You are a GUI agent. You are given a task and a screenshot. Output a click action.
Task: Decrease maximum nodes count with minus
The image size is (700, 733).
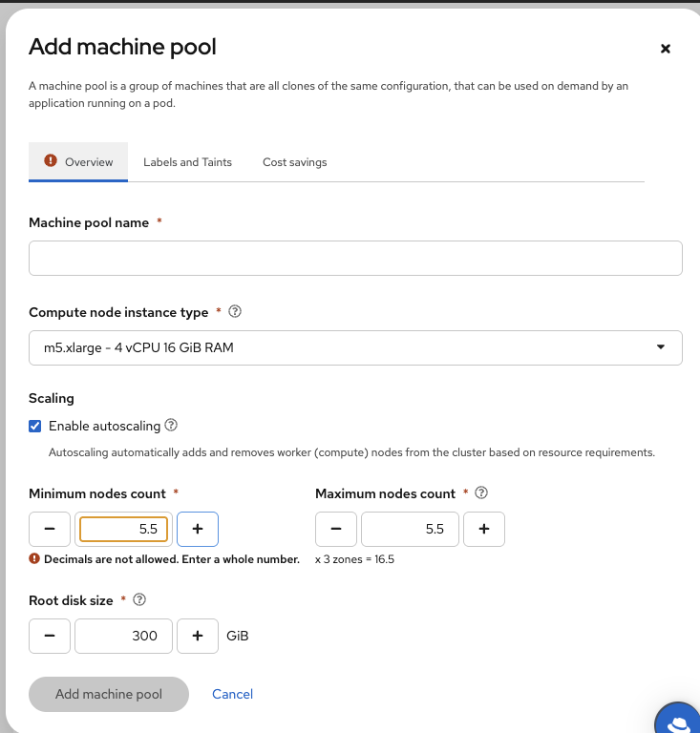[x=336, y=529]
